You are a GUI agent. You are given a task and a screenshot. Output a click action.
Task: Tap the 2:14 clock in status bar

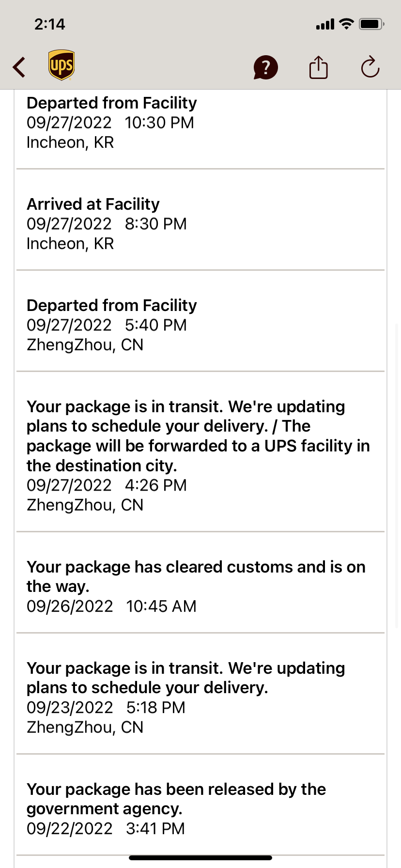(49, 24)
